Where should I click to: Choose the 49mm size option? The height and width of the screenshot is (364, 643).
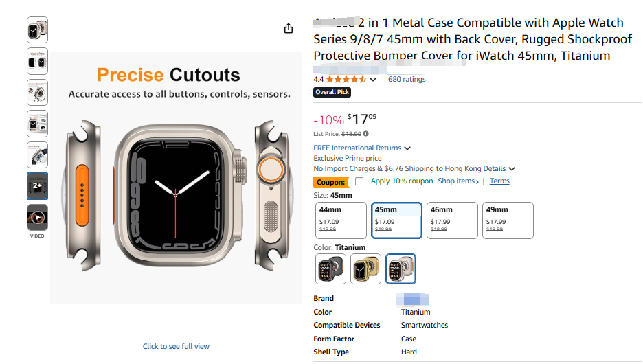[508, 220]
